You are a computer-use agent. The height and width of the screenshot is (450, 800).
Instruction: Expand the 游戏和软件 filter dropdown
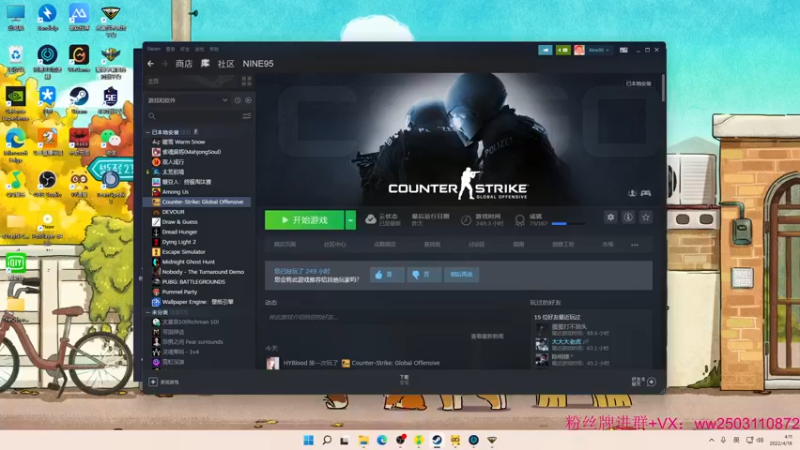point(188,101)
